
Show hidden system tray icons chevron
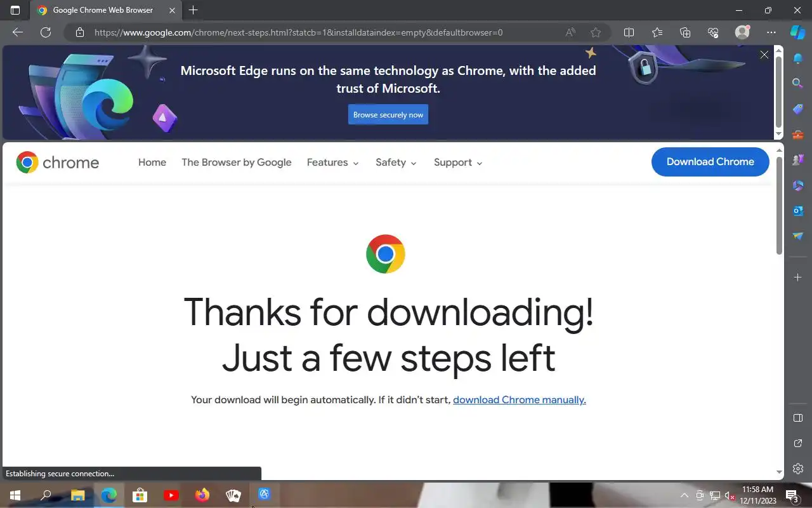[684, 495]
